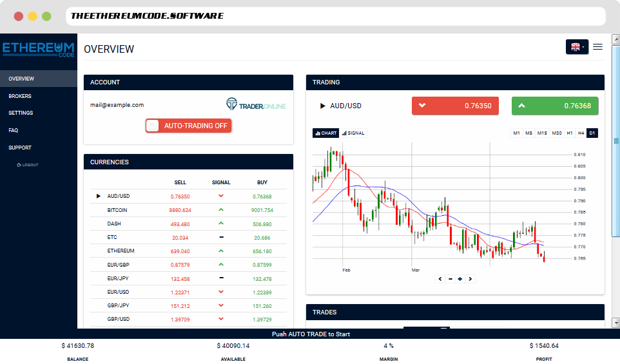This screenshot has width=620, height=364.
Task: Open the hamburger menu icon
Action: pyautogui.click(x=597, y=46)
